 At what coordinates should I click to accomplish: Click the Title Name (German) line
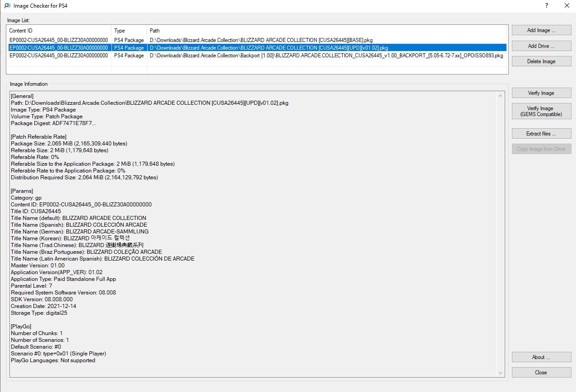pos(79,232)
